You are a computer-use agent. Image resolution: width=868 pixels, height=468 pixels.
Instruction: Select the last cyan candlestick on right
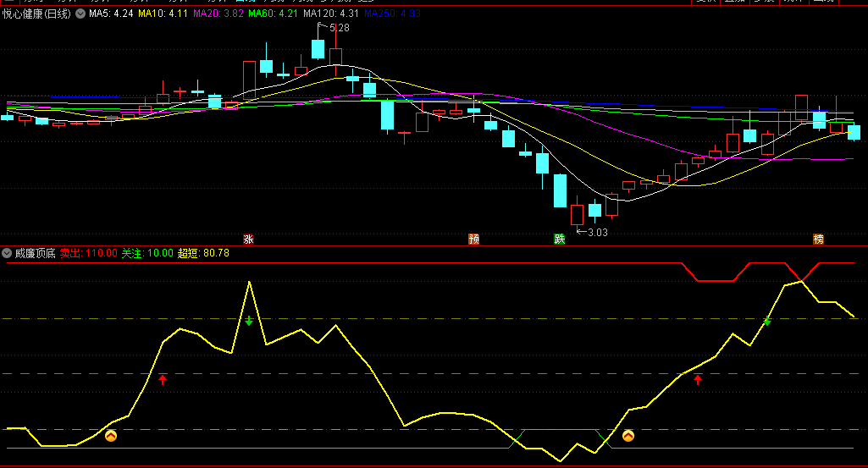click(854, 132)
